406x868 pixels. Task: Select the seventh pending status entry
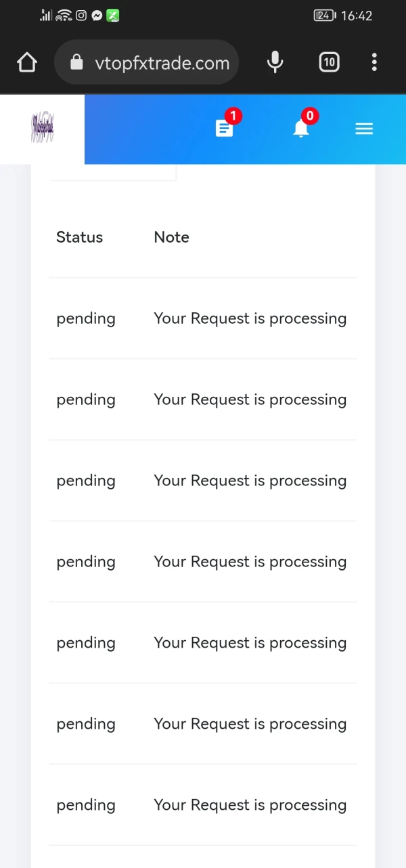coord(86,805)
